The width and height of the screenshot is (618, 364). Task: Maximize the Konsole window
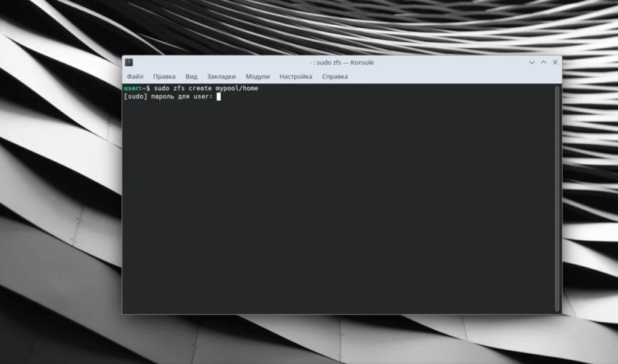[544, 62]
